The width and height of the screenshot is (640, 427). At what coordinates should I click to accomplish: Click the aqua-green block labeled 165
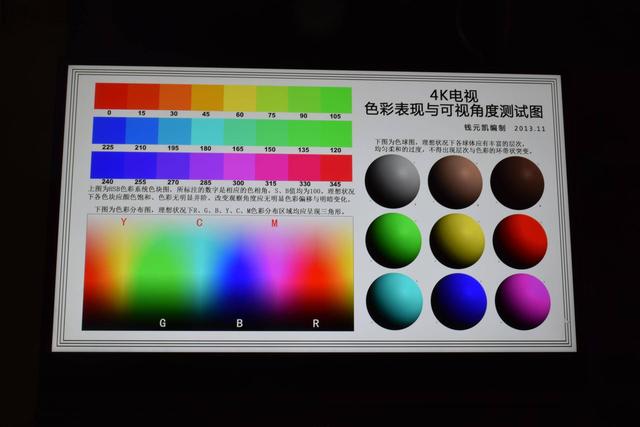coord(240,132)
